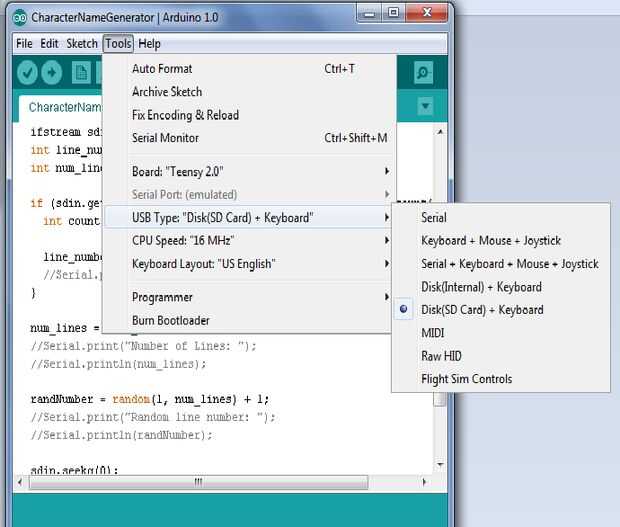
Task: Click the vertical scrollbar up arrow
Action: point(440,131)
